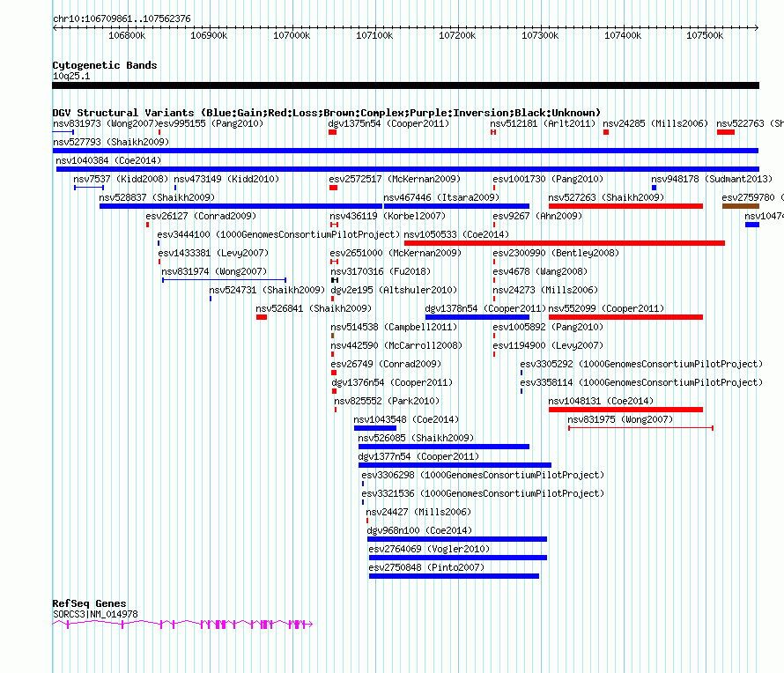The height and width of the screenshot is (673, 784).
Task: Open esv995155 (Pang2010) variant
Action: (x=211, y=123)
